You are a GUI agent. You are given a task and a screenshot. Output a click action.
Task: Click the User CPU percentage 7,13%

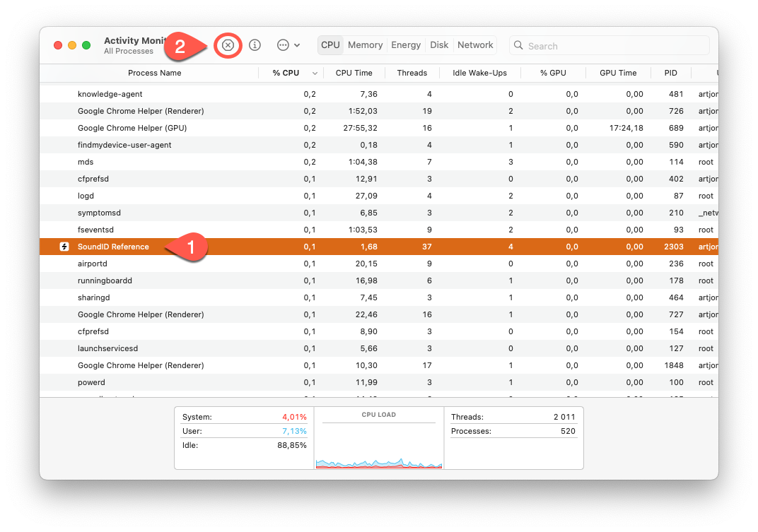click(294, 431)
